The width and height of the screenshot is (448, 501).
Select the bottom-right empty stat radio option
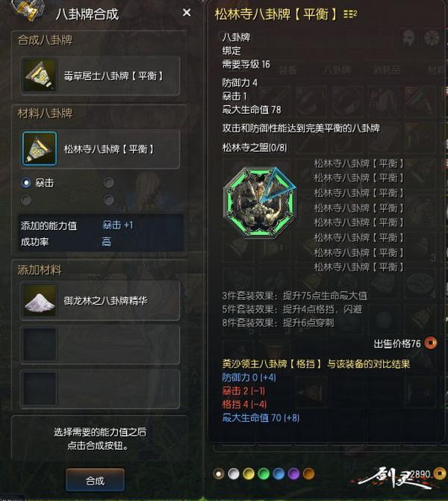click(x=109, y=200)
